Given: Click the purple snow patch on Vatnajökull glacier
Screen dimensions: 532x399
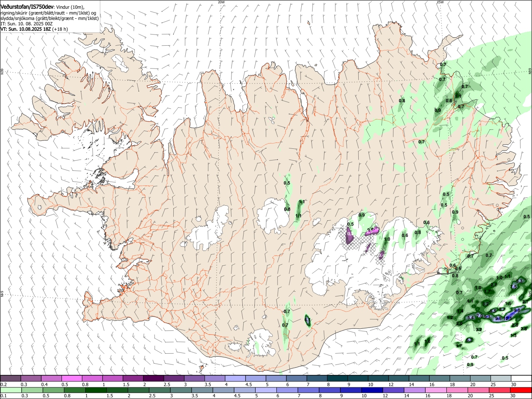Looking at the screenshot, I should (350, 236).
